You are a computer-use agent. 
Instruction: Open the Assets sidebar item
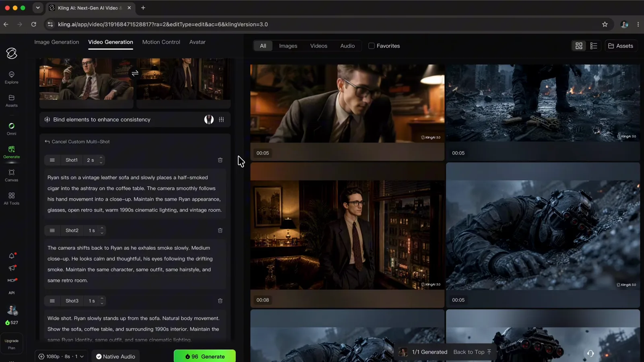[11, 101]
